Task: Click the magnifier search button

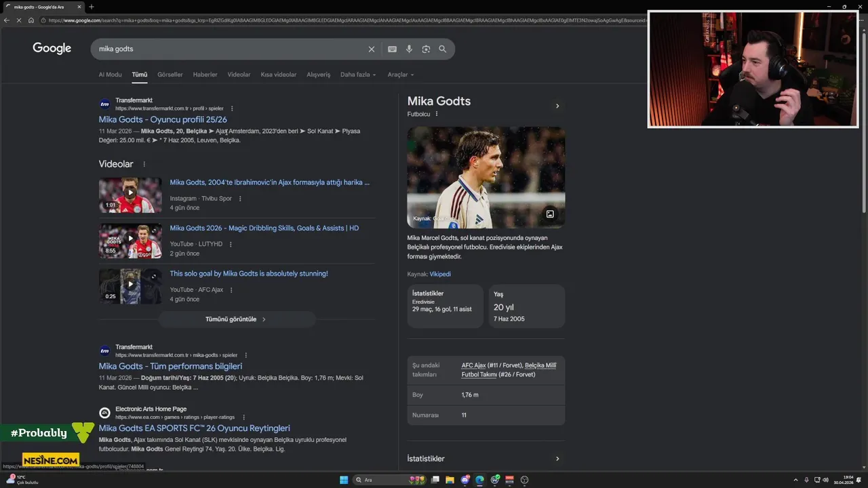Action: (442, 49)
